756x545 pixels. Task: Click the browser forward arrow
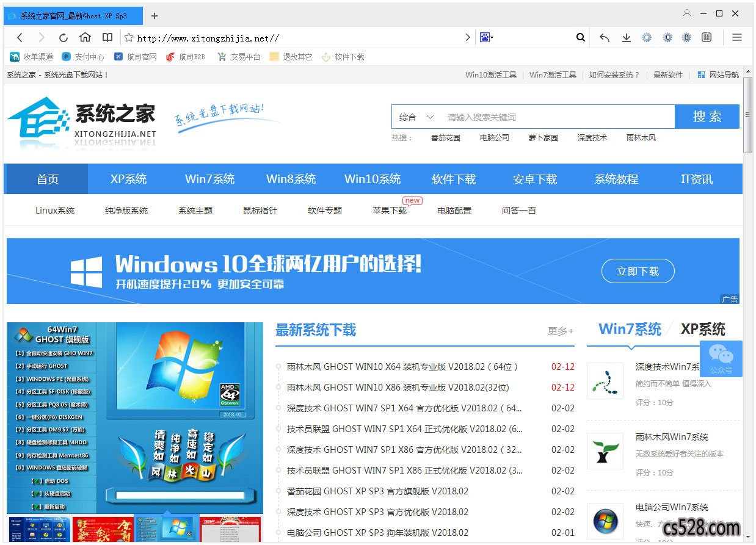[x=42, y=38]
